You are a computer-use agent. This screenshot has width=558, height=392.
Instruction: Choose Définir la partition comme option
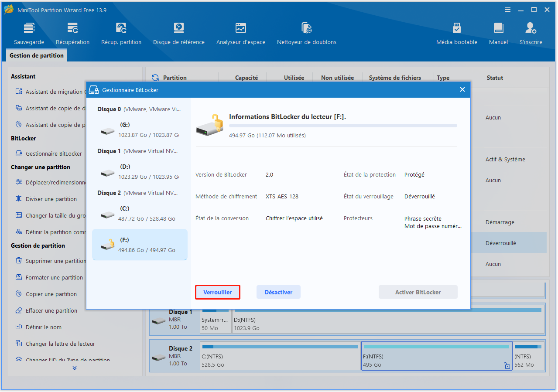pyautogui.click(x=50, y=232)
